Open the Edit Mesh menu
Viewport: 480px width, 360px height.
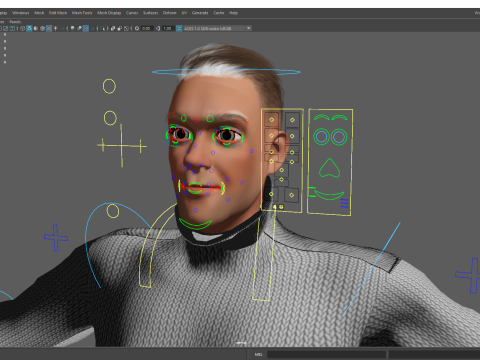coord(58,13)
